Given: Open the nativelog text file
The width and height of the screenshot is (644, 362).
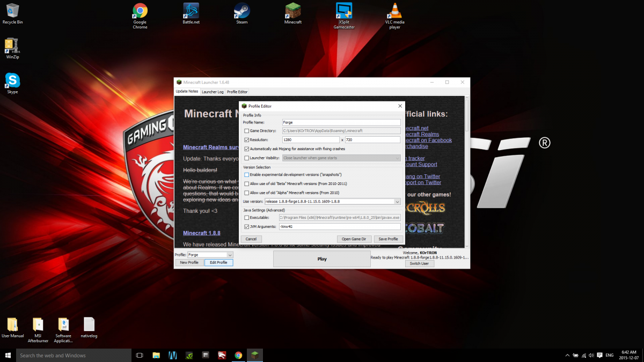Looking at the screenshot, I should (x=89, y=328).
